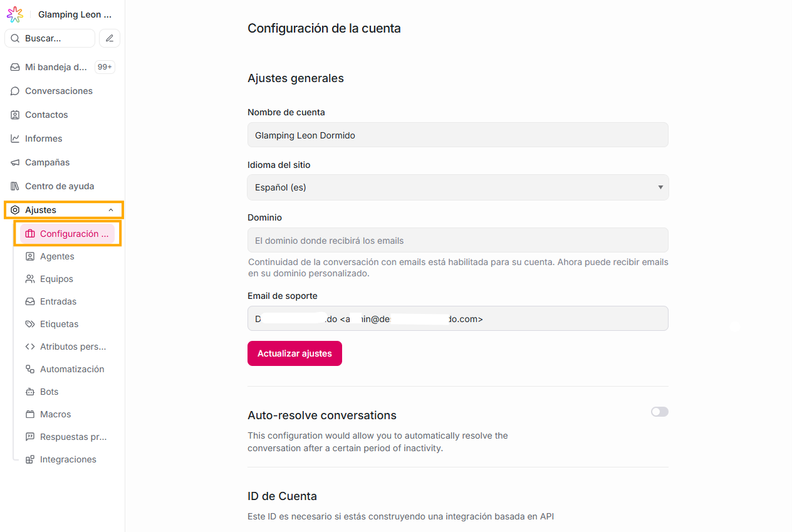The image size is (792, 532).
Task: Select Agentes in the settings submenu
Action: click(x=57, y=256)
